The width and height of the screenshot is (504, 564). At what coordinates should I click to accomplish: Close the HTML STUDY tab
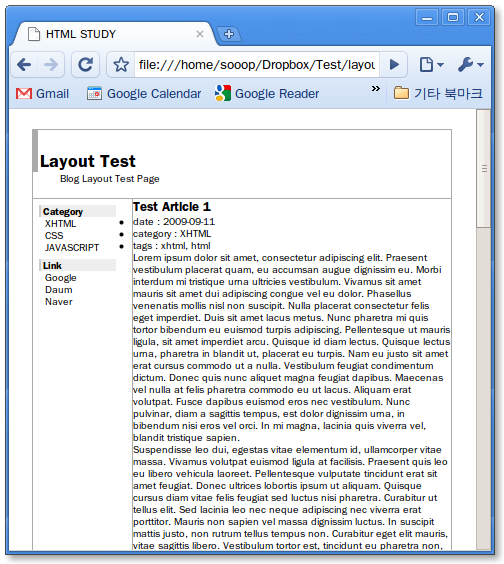[200, 34]
